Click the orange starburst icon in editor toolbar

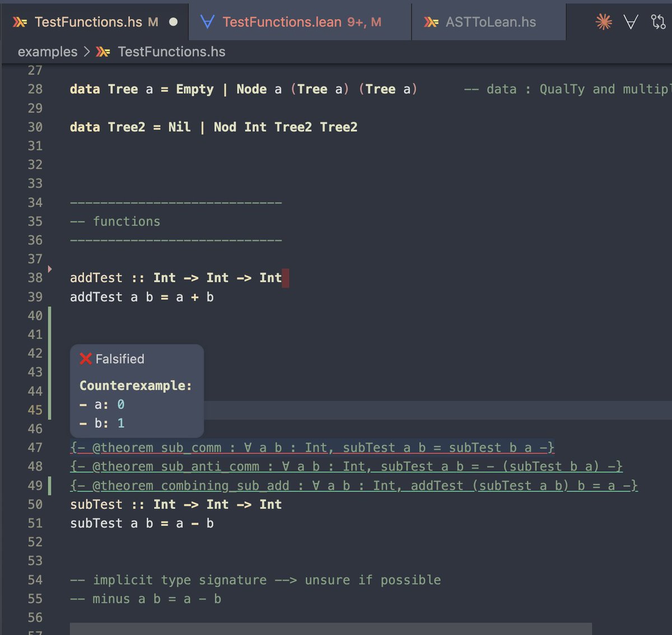(x=604, y=22)
